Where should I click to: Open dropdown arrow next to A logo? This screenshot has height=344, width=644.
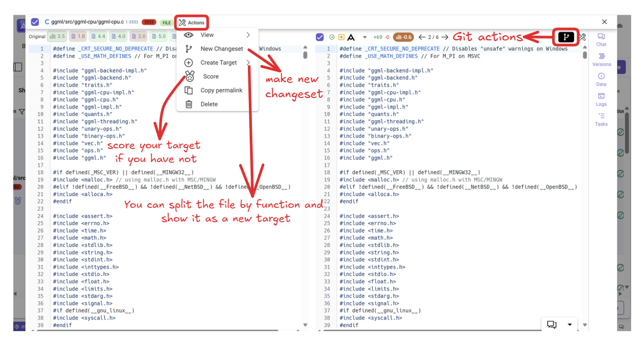click(365, 37)
